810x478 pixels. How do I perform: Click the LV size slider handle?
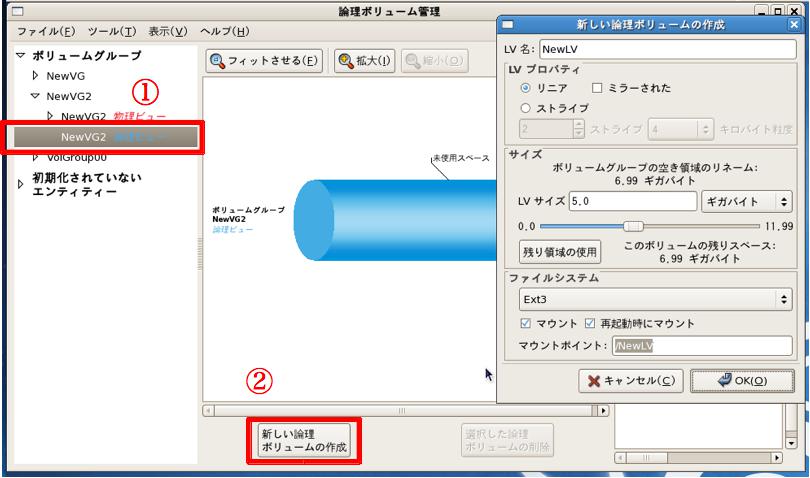[x=633, y=226]
